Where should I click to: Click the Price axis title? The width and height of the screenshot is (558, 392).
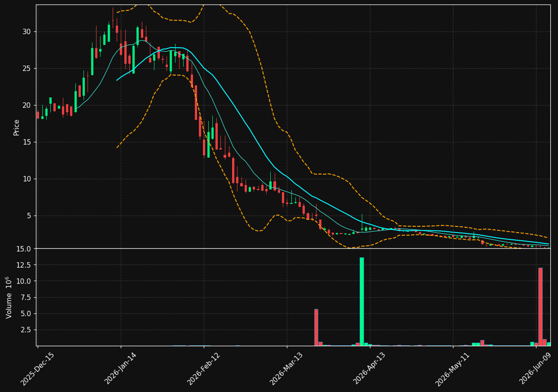(x=17, y=127)
